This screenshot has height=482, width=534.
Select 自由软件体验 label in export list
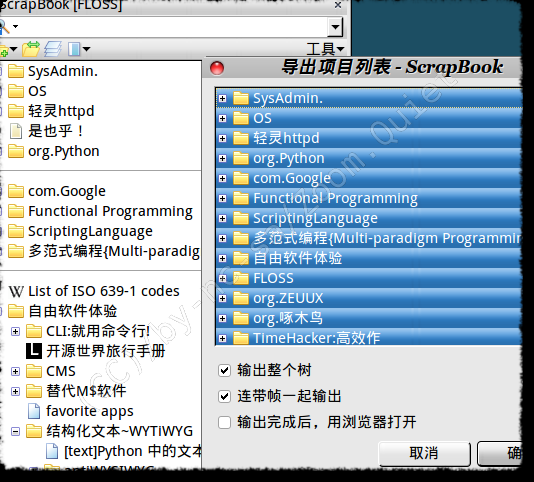click(x=298, y=258)
